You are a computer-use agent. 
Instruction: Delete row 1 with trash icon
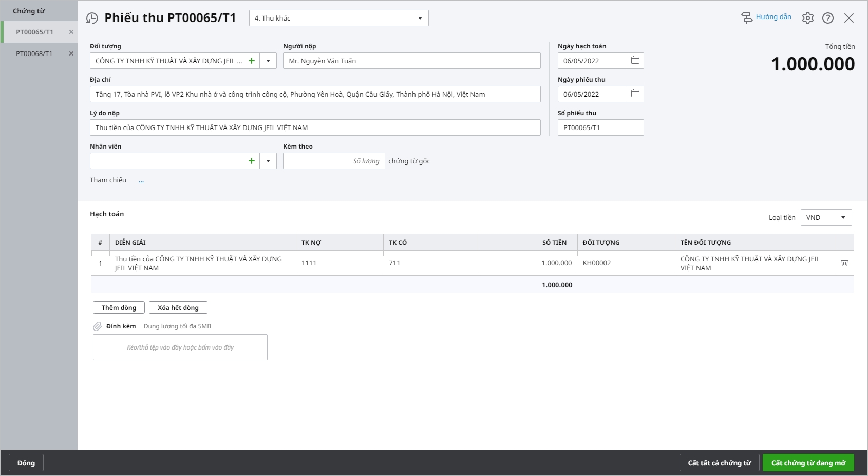tap(844, 263)
